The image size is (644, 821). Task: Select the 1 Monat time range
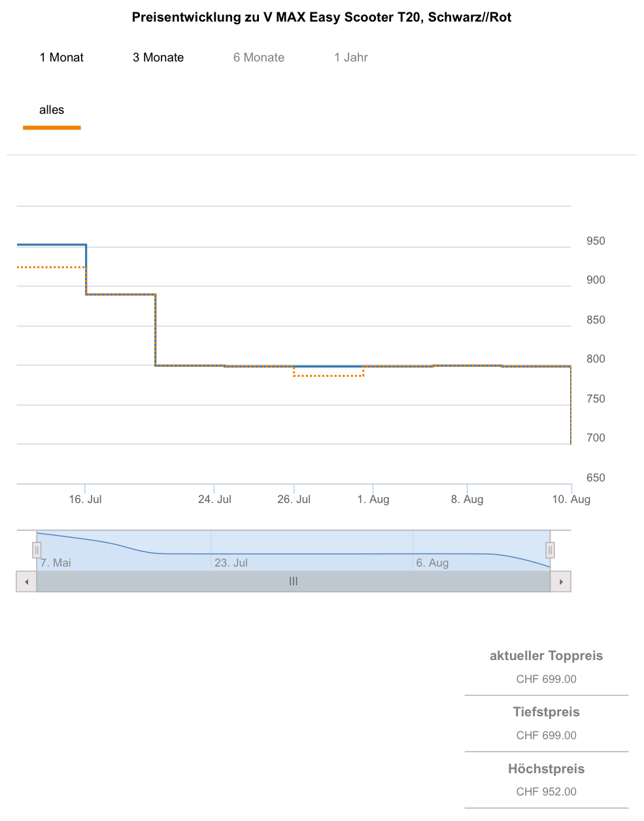[x=61, y=58]
